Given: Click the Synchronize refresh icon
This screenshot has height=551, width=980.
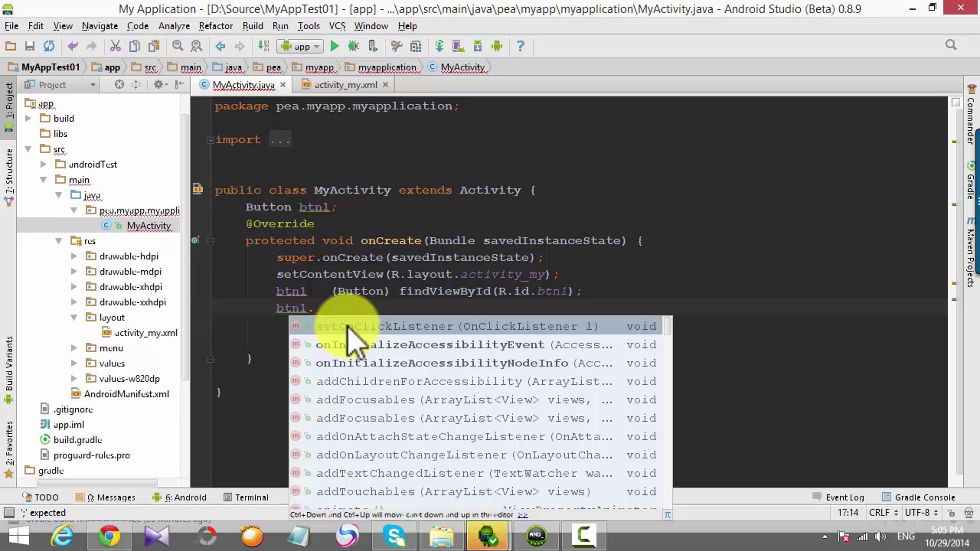Looking at the screenshot, I should (x=49, y=46).
